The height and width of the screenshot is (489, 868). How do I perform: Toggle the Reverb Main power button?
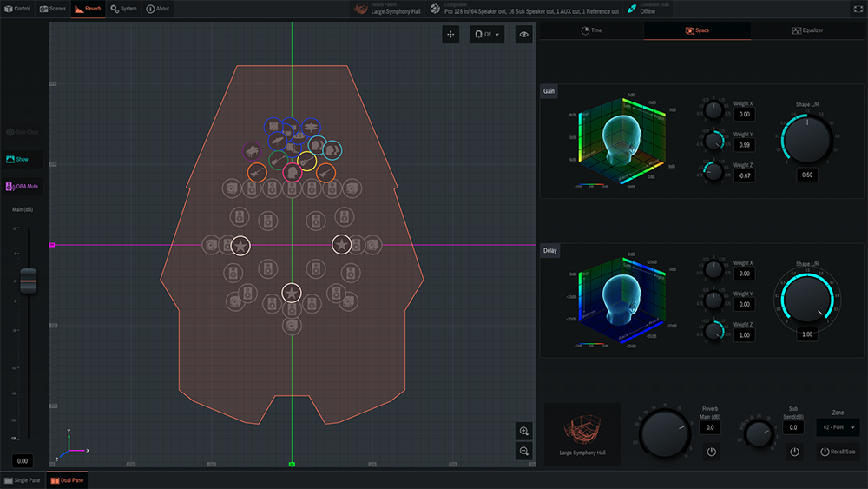click(x=711, y=452)
